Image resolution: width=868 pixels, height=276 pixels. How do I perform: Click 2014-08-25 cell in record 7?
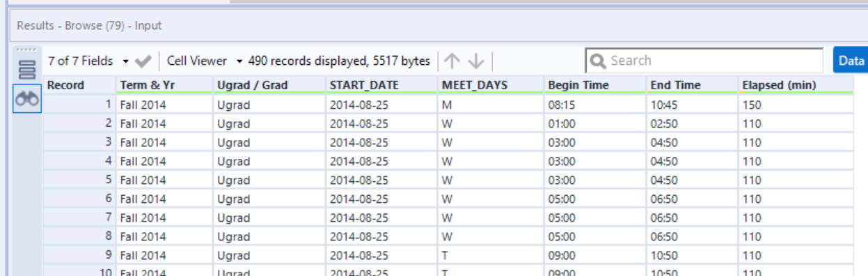(x=381, y=217)
